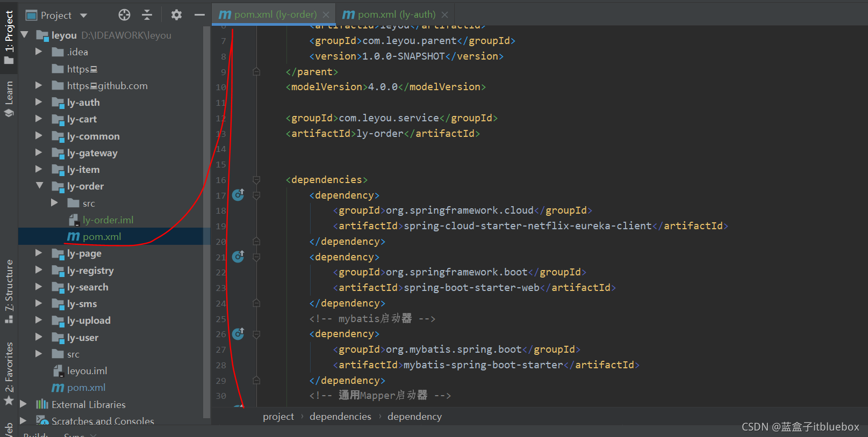
Task: Click the External Libraries icon
Action: point(42,404)
